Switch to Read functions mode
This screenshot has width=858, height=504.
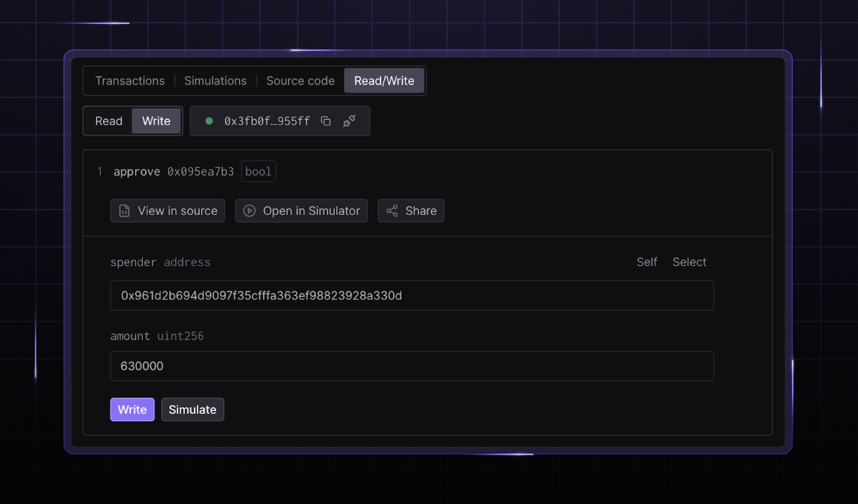point(109,121)
